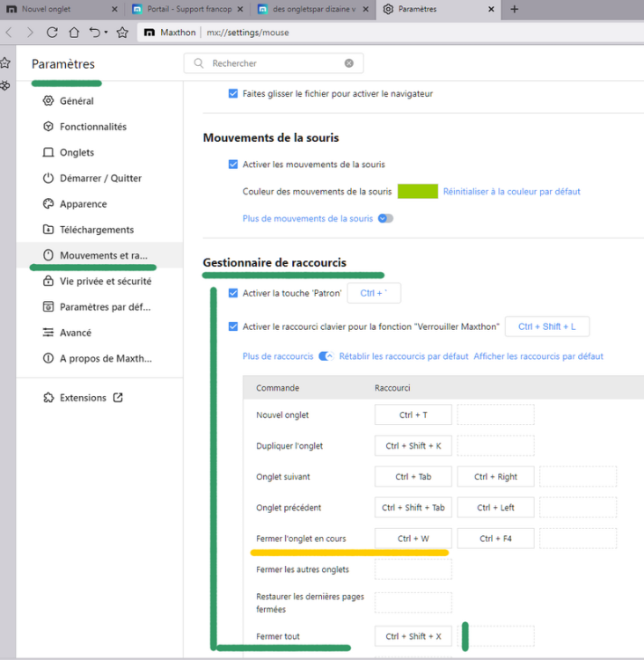Viewport: 644px width, 660px height.
Task: Click the forward navigation arrow
Action: tap(30, 33)
